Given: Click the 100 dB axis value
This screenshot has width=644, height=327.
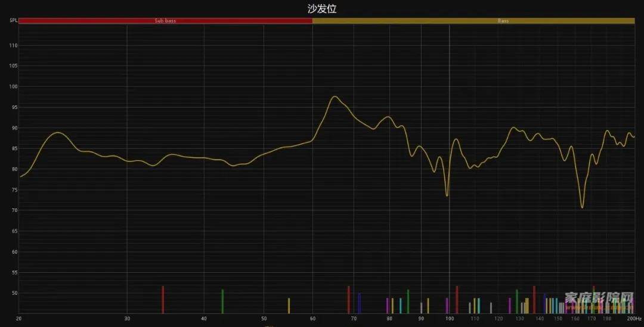Looking at the screenshot, I should click(14, 86).
